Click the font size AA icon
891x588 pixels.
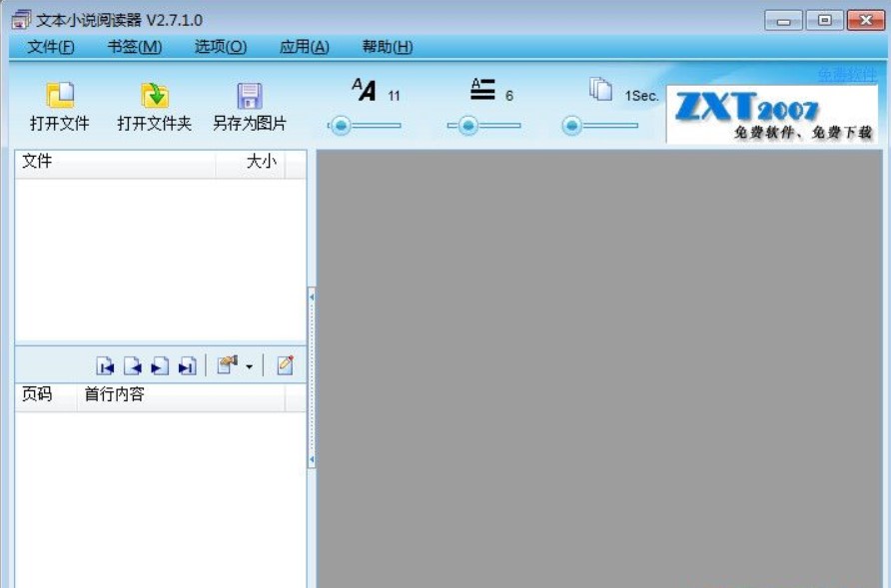pyautogui.click(x=364, y=89)
